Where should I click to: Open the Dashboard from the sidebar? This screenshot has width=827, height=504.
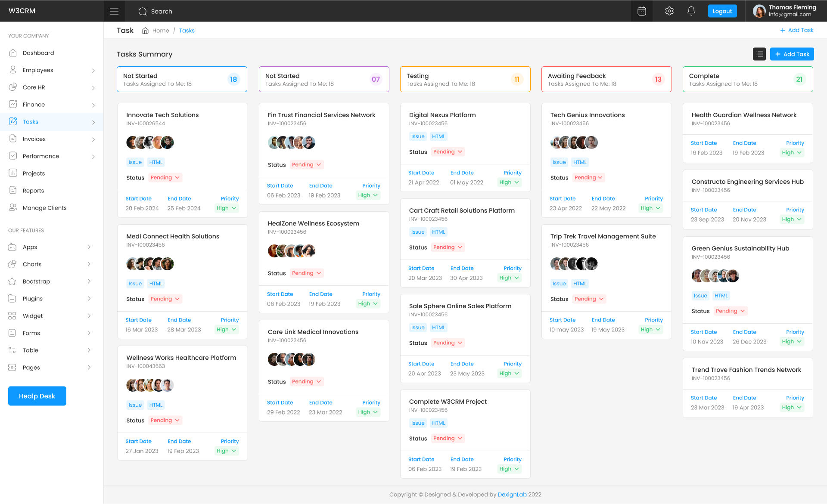[38, 53]
